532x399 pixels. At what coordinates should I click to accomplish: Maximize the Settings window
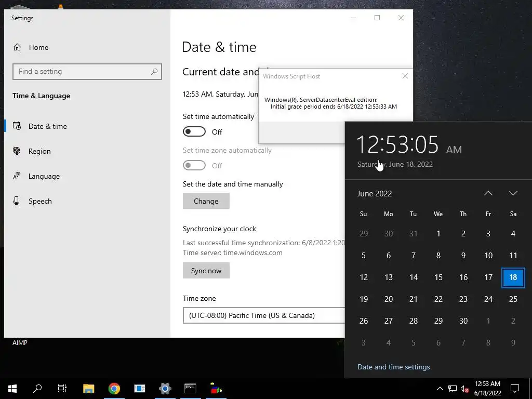coord(377,18)
